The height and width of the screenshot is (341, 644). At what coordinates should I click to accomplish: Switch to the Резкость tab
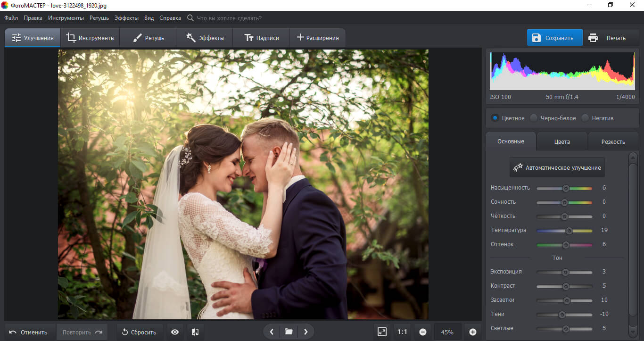613,141
